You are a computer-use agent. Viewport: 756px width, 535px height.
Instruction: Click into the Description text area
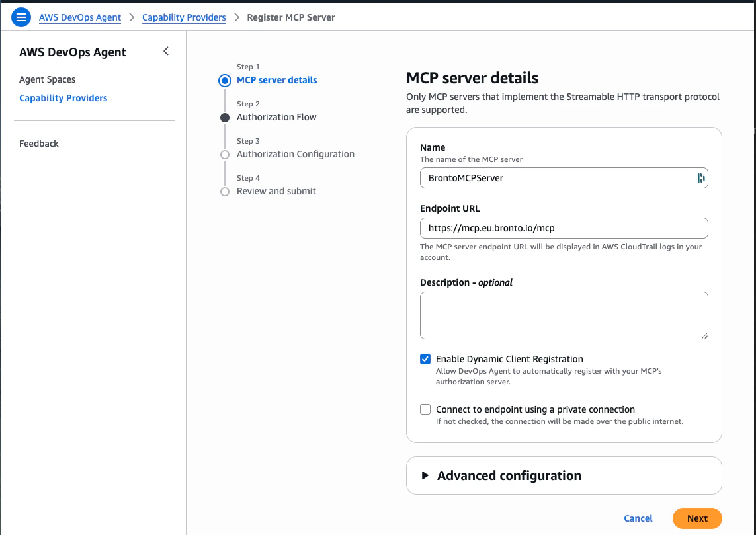564,315
